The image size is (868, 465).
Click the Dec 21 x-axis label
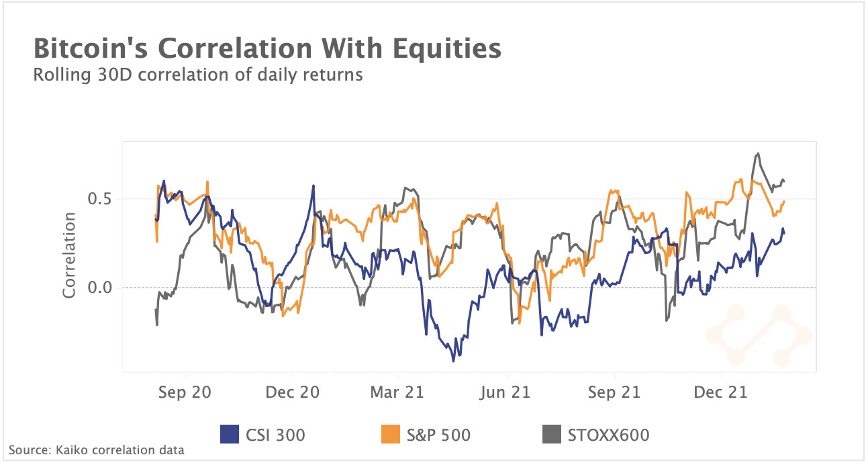721,392
